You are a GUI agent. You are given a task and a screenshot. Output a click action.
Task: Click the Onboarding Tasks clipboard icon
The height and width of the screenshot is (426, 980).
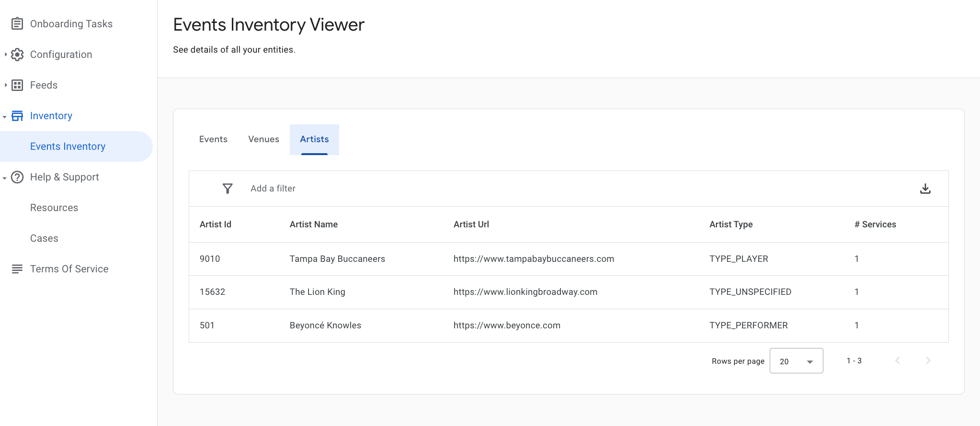click(17, 23)
